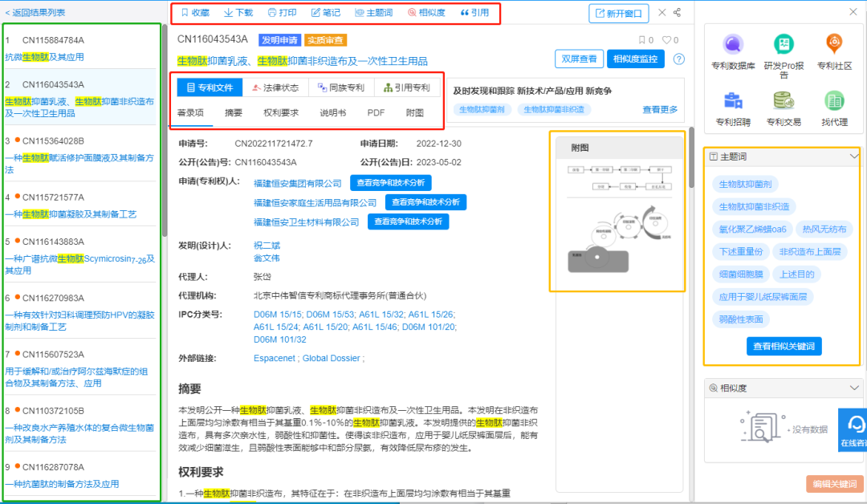867x504 pixels.
Task: Open inventor link 祝二斌
Action: pyautogui.click(x=267, y=246)
